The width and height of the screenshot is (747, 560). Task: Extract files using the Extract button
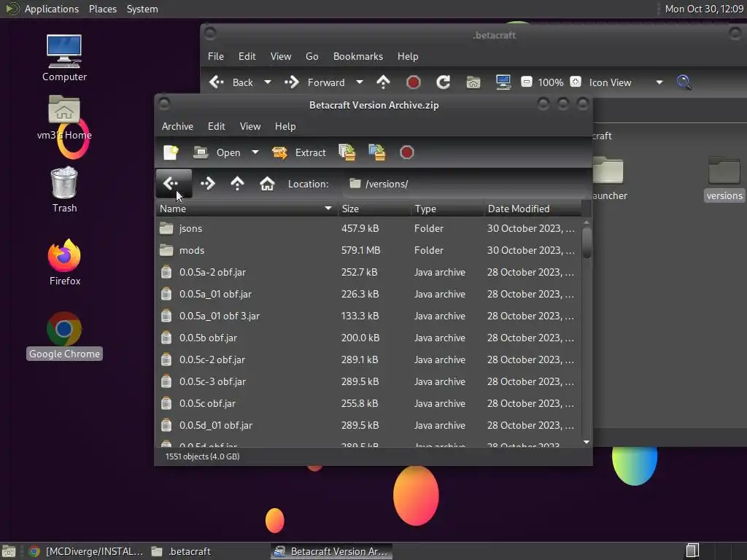click(299, 152)
